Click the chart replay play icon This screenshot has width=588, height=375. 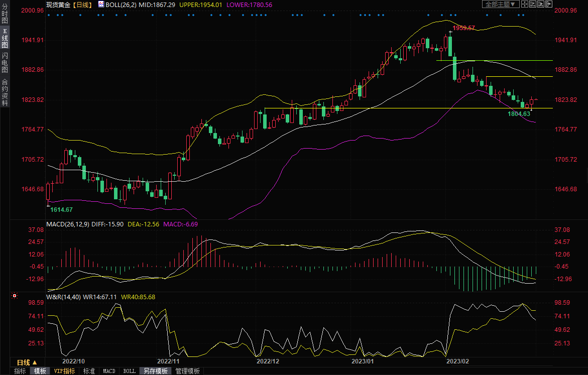tap(540, 4)
